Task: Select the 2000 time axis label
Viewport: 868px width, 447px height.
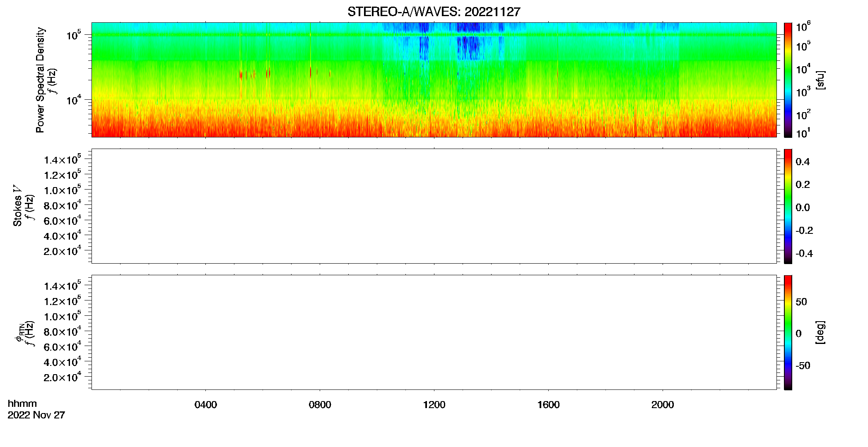Action: pyautogui.click(x=663, y=405)
